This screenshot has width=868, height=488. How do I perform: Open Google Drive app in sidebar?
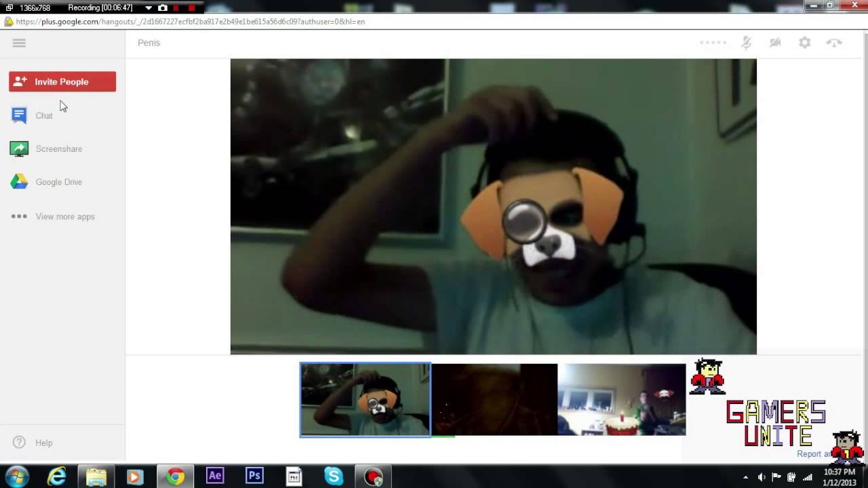(46, 182)
